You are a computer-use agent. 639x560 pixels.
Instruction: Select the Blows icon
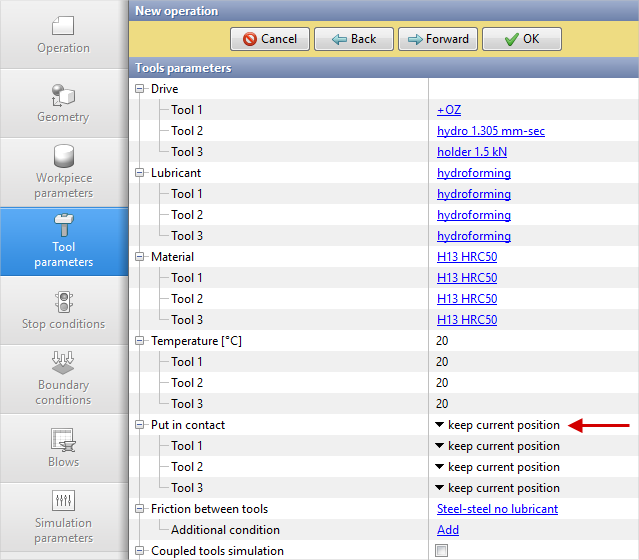click(63, 439)
